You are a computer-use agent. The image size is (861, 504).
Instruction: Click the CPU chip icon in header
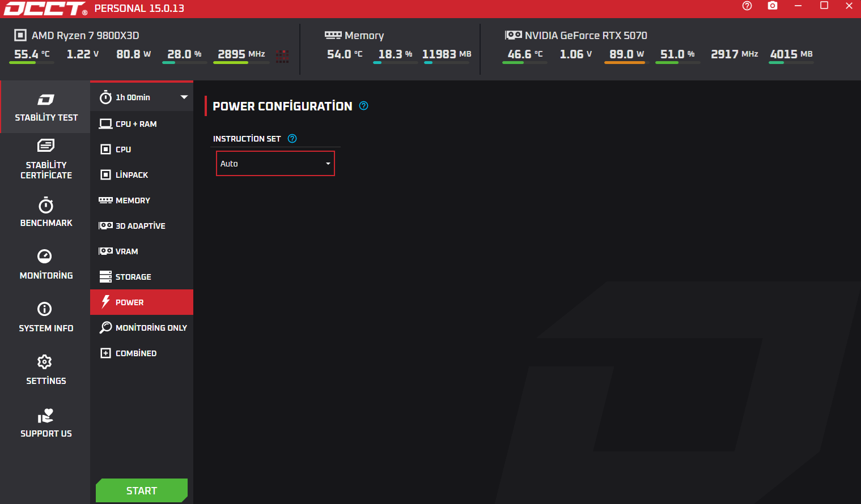coord(20,35)
